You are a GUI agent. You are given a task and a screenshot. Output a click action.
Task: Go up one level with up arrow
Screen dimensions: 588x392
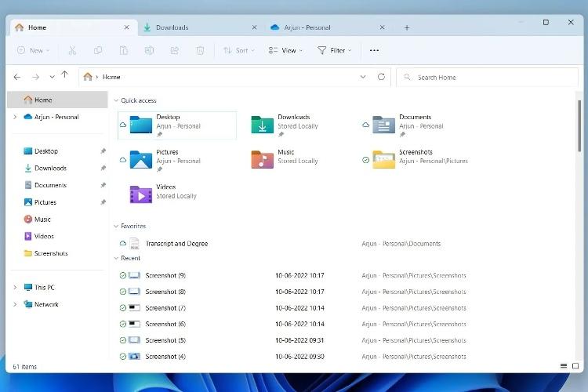point(64,75)
